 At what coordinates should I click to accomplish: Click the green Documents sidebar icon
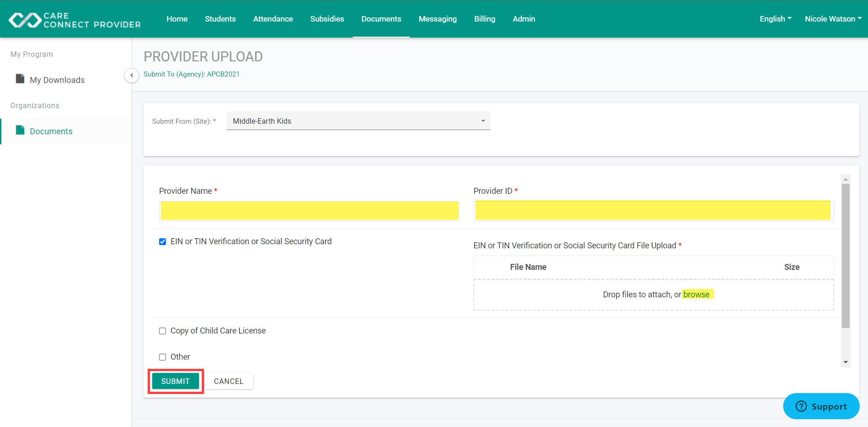(x=20, y=130)
